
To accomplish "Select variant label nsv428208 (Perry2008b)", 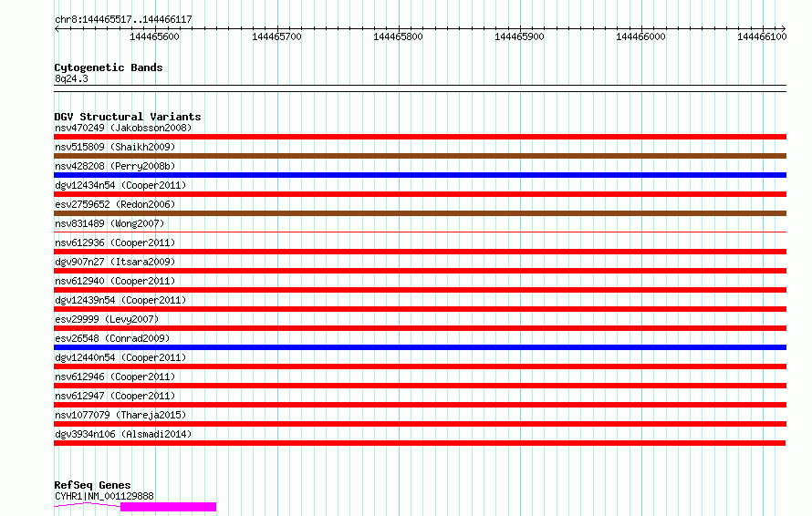I will 115,166.
